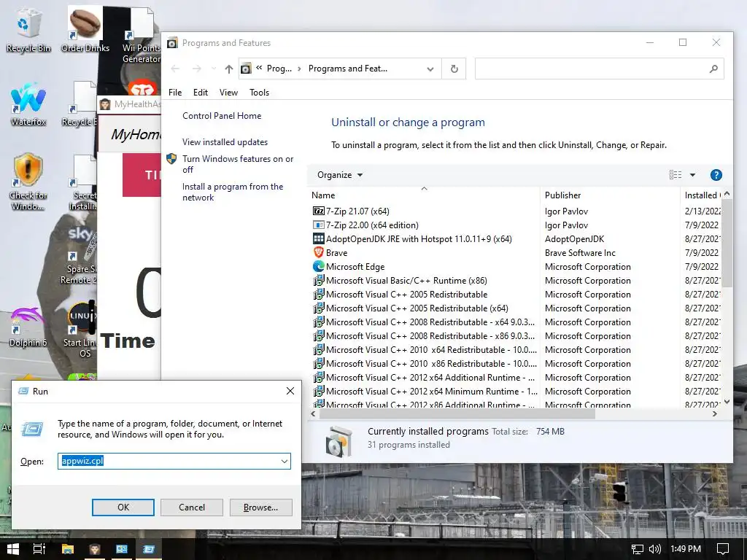Screen dimensions: 747x560
Task: Click Programs and Feat... breadcrumb segment
Action: coord(348,69)
